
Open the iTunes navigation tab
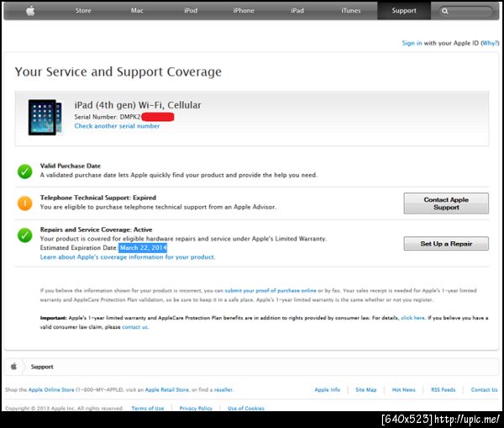tap(350, 11)
